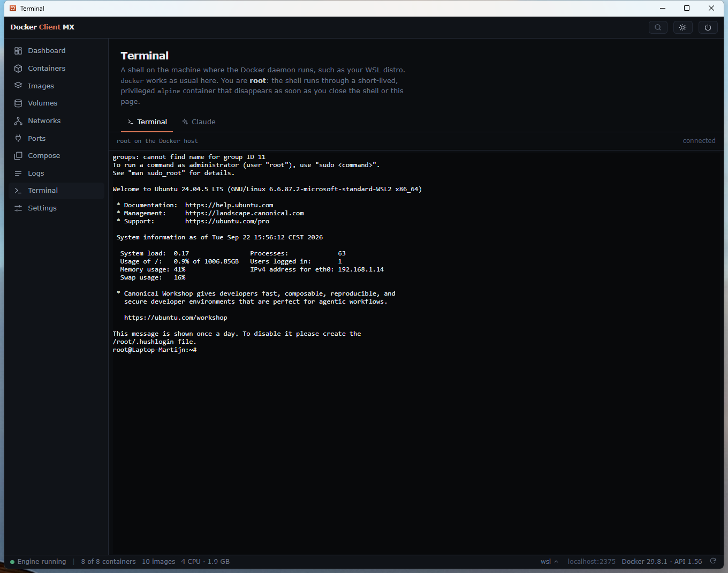Minimize the Terminal window
This screenshot has height=573, width=728.
(x=663, y=8)
